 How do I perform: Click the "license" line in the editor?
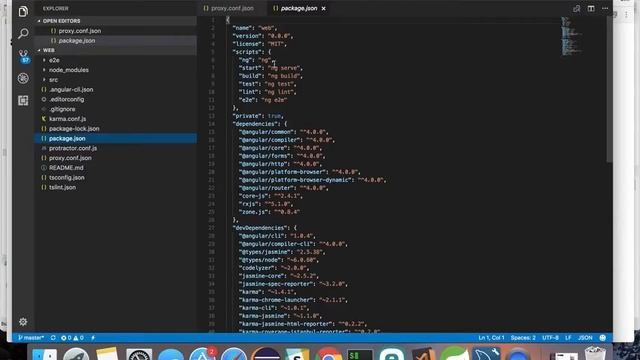(x=260, y=44)
